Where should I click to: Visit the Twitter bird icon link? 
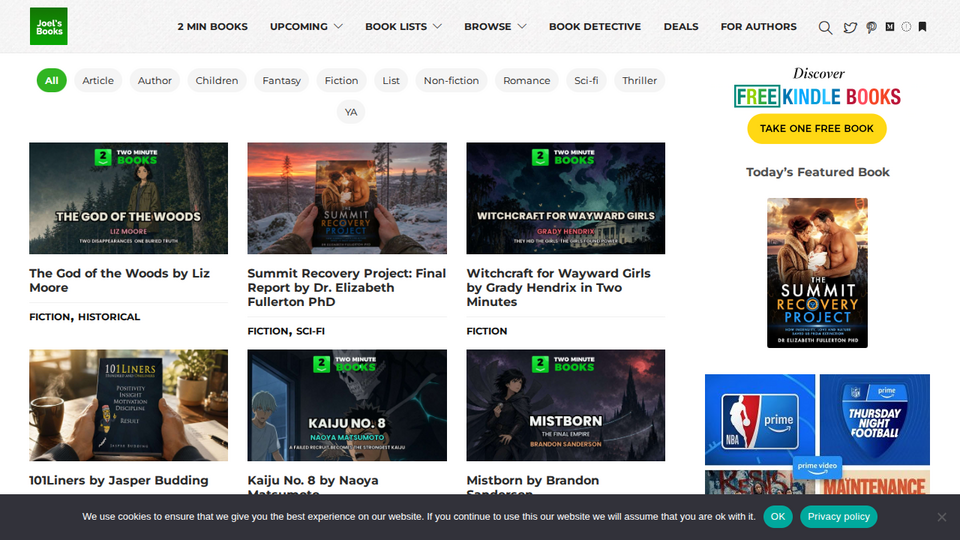(x=850, y=27)
